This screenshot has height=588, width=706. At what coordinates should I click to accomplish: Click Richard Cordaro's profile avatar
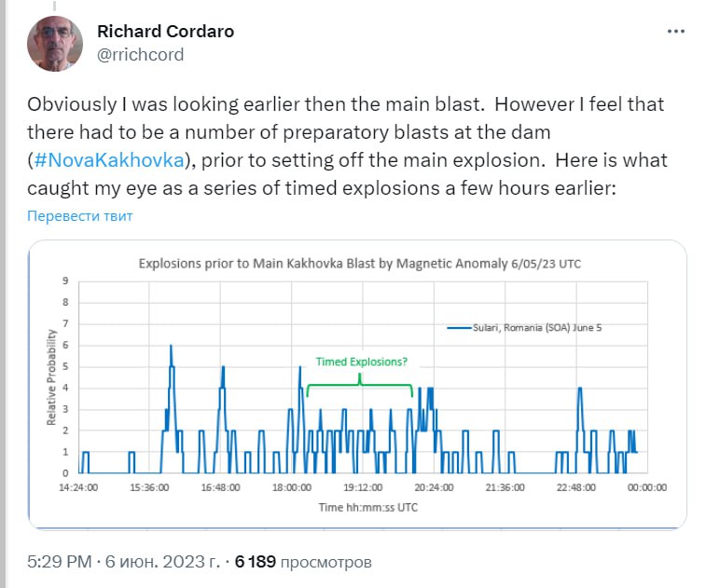56,43
